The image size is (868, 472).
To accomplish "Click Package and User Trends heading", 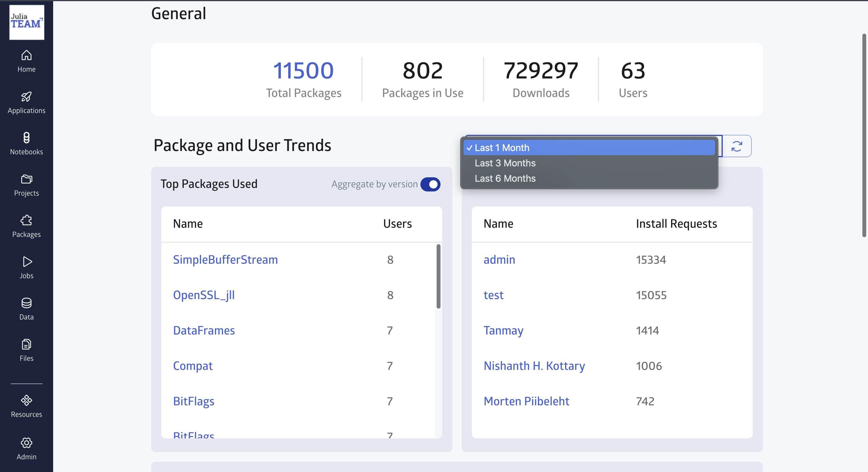I will pyautogui.click(x=242, y=145).
